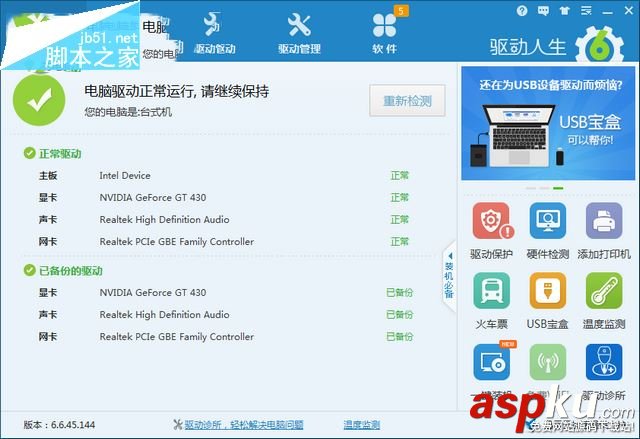Image resolution: width=640 pixels, height=439 pixels.
Task: Select Realtek High Definition Audio under 已备份的驱动
Action: 164,315
